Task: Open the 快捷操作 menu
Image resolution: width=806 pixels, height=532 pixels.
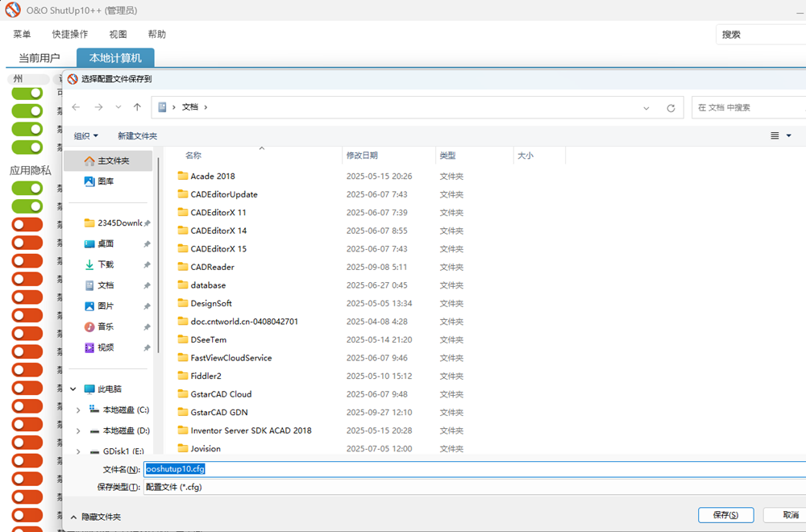Action: coord(70,35)
